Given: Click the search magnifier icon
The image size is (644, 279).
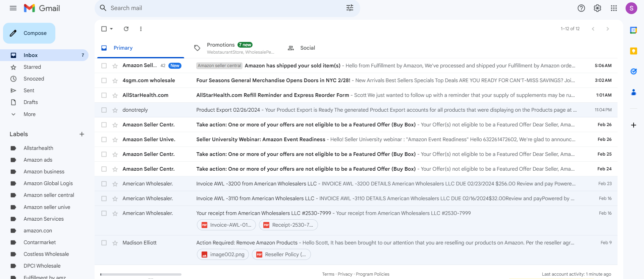Looking at the screenshot, I should (103, 8).
